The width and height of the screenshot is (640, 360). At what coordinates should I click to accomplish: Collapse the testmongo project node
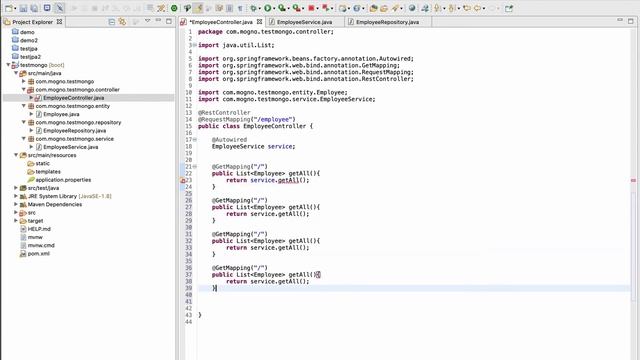8,65
